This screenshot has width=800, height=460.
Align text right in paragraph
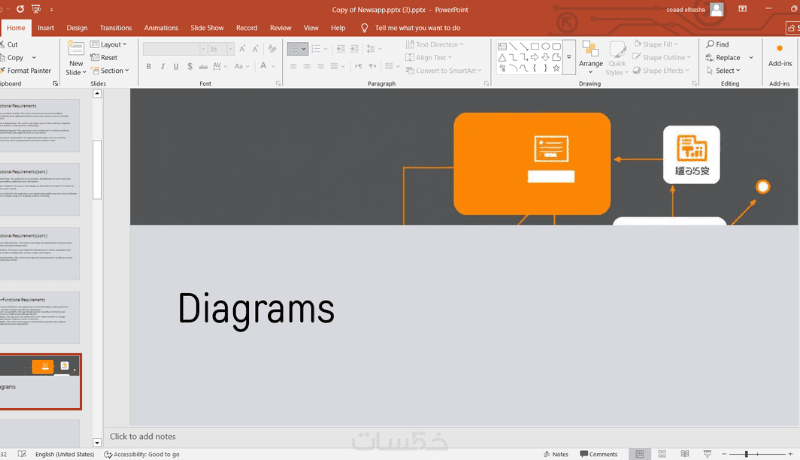[x=320, y=66]
